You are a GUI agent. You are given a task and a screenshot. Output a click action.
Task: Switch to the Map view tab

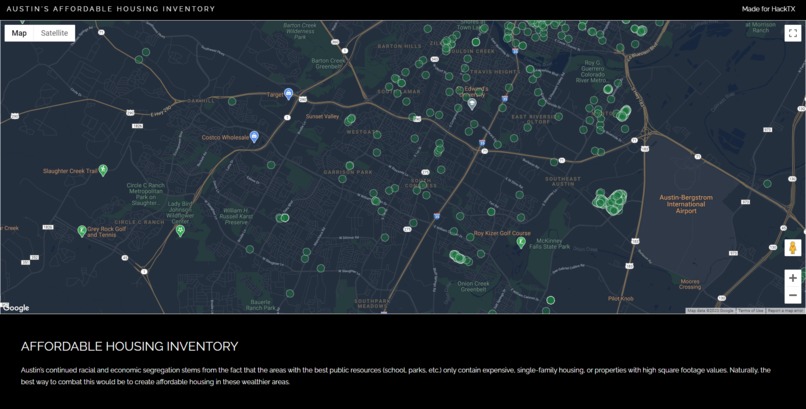19,33
